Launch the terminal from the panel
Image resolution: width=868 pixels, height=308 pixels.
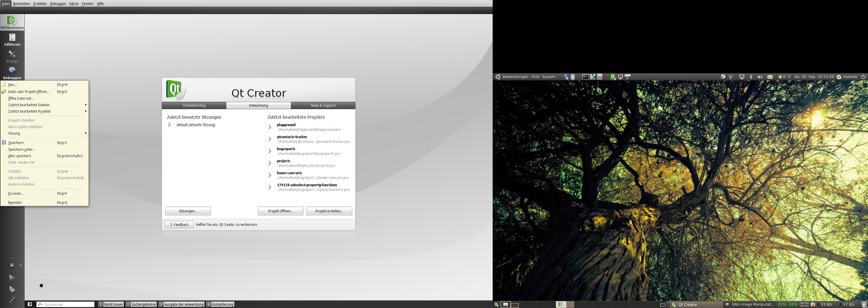click(x=586, y=77)
